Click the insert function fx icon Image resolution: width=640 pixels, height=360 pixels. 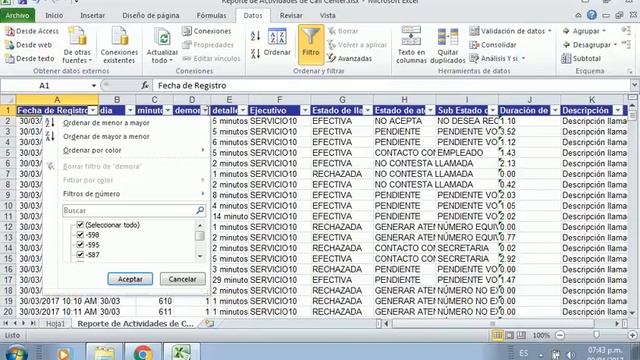point(144,85)
